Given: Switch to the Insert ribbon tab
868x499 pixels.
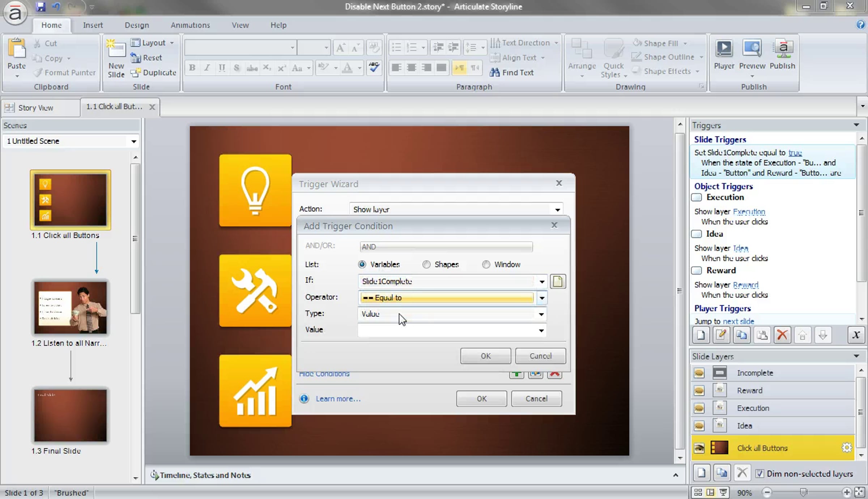Looking at the screenshot, I should pos(93,25).
